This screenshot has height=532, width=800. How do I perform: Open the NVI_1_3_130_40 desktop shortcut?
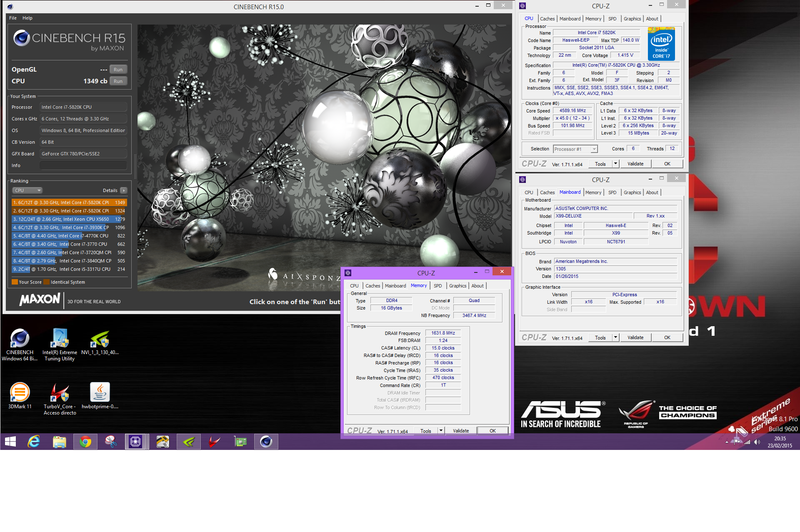100,342
